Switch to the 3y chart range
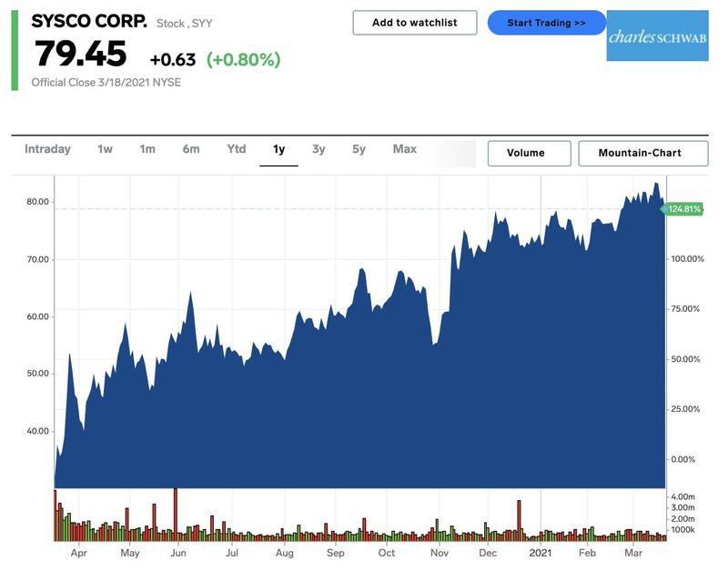The image size is (728, 571). coord(318,149)
